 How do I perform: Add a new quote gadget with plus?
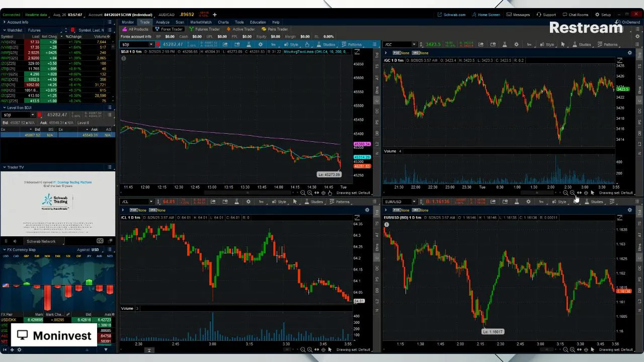(214, 15)
